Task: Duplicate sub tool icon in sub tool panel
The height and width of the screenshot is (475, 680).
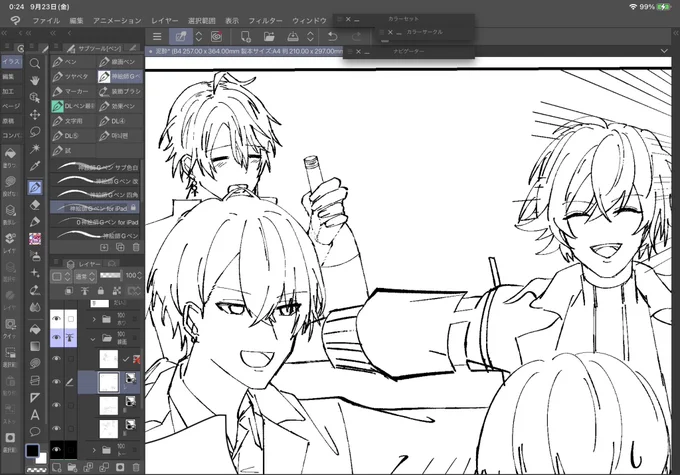Action: point(120,247)
